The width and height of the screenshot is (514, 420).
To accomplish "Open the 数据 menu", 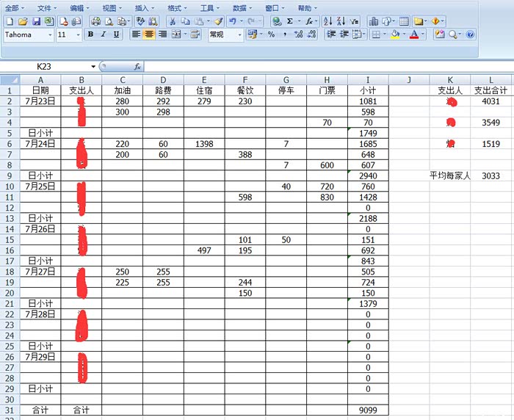I will click(242, 8).
